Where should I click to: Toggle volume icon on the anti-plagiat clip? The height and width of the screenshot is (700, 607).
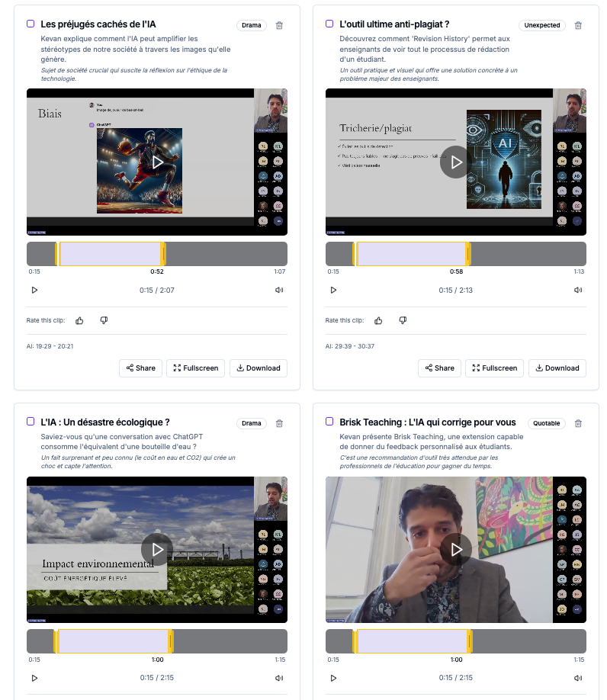click(x=578, y=290)
